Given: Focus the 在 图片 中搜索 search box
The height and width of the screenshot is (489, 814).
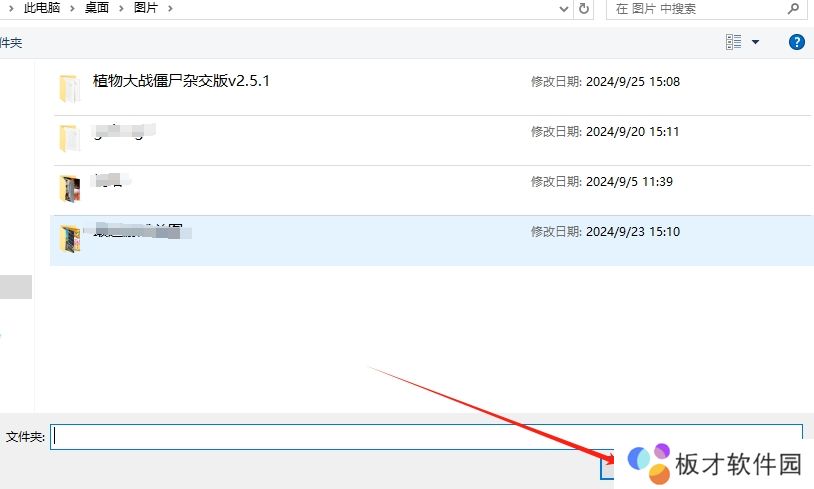Looking at the screenshot, I should pyautogui.click(x=695, y=9).
